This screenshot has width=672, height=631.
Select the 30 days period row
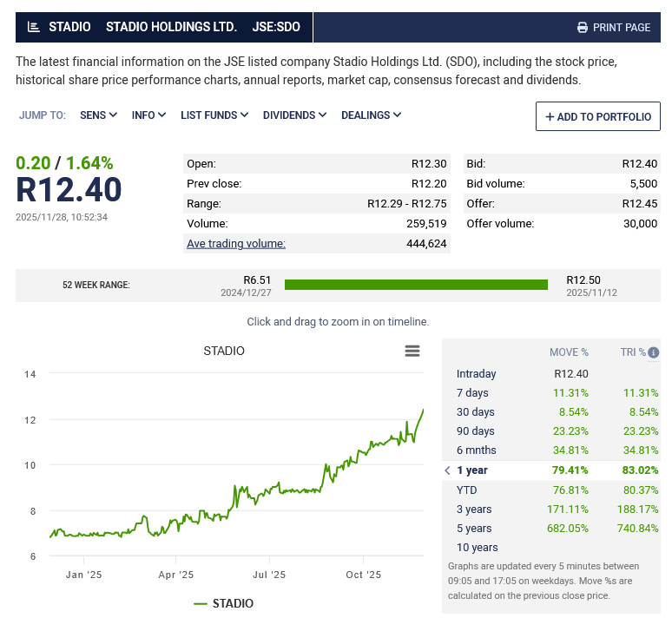coord(551,411)
